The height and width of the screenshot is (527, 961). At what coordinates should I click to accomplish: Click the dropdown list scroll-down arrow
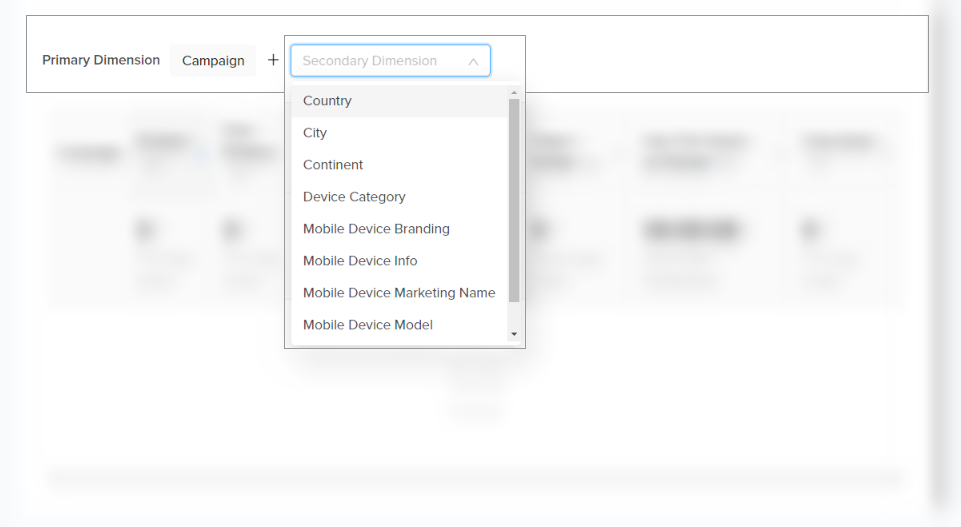click(x=514, y=334)
